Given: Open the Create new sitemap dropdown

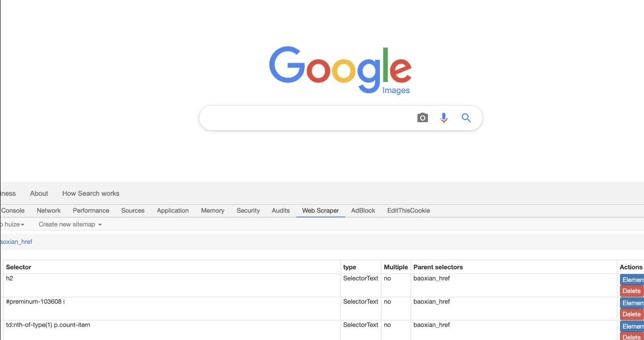Looking at the screenshot, I should 70,224.
